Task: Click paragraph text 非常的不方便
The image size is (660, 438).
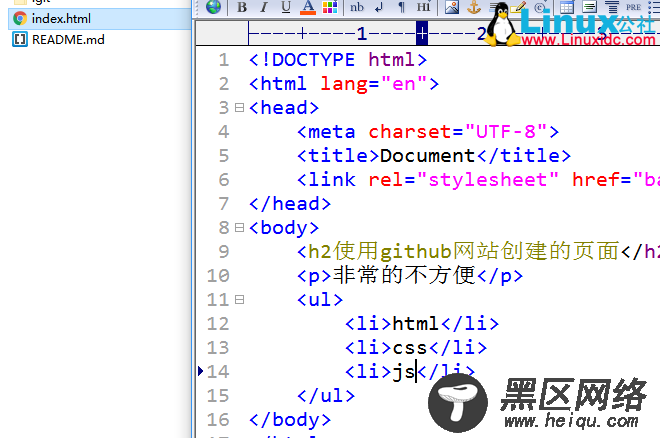Action: click(x=404, y=276)
